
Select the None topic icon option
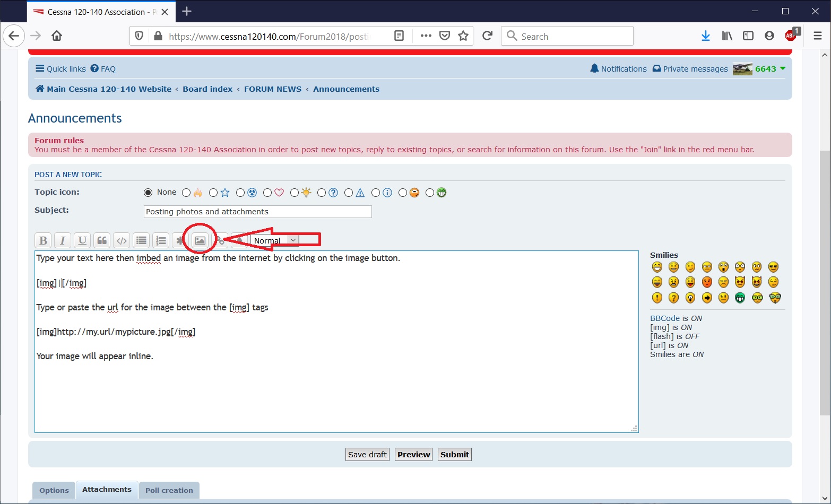(x=148, y=193)
